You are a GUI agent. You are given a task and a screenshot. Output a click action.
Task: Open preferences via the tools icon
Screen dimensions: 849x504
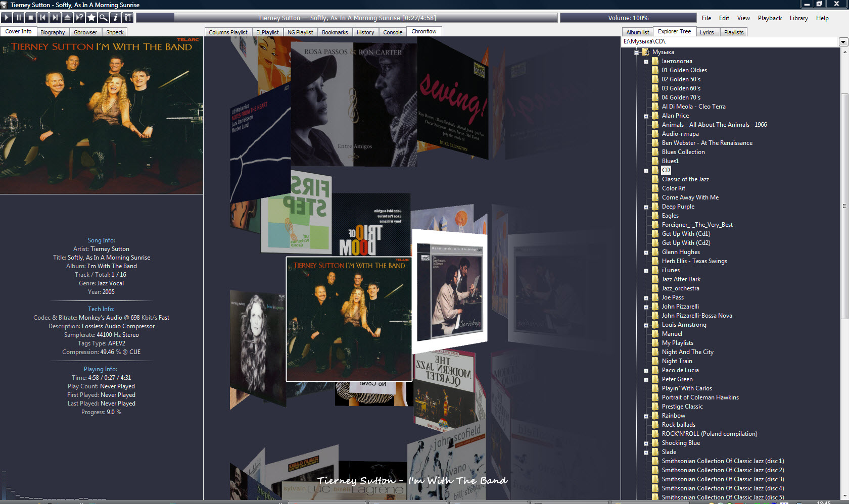tap(128, 18)
